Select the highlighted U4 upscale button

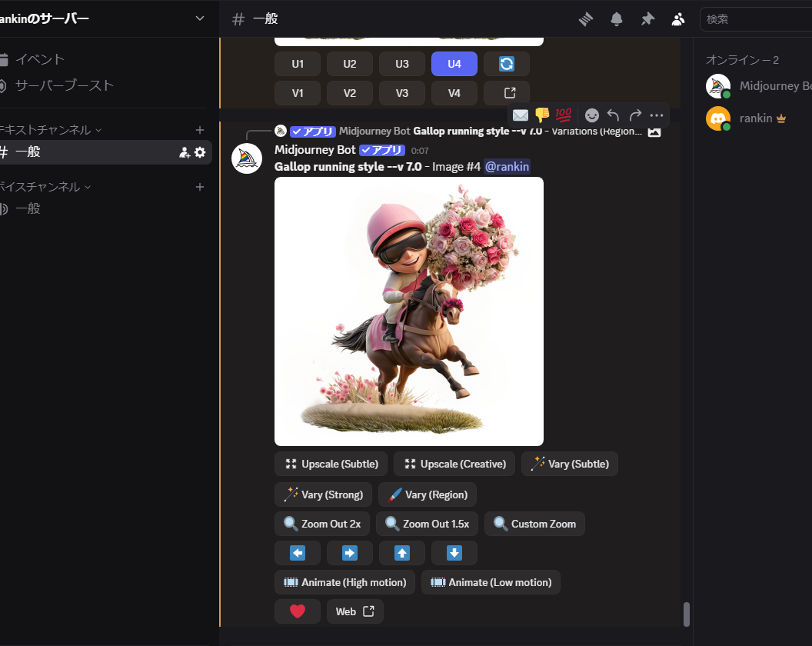[x=454, y=64]
